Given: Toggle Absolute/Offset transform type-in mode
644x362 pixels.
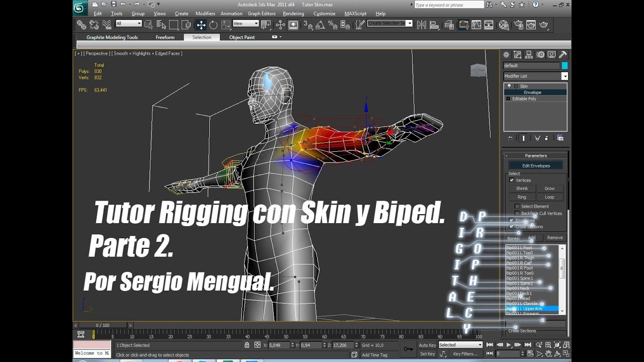Looking at the screenshot, I should (258, 345).
